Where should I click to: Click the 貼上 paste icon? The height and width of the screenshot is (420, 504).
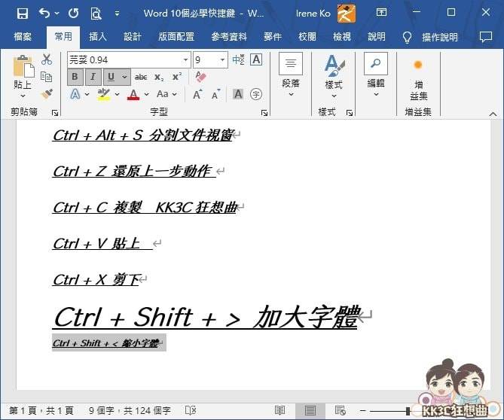tap(23, 66)
